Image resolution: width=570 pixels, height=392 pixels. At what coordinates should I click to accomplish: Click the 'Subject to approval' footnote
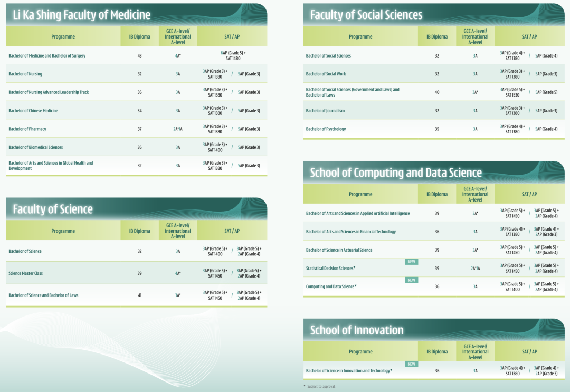point(321,387)
